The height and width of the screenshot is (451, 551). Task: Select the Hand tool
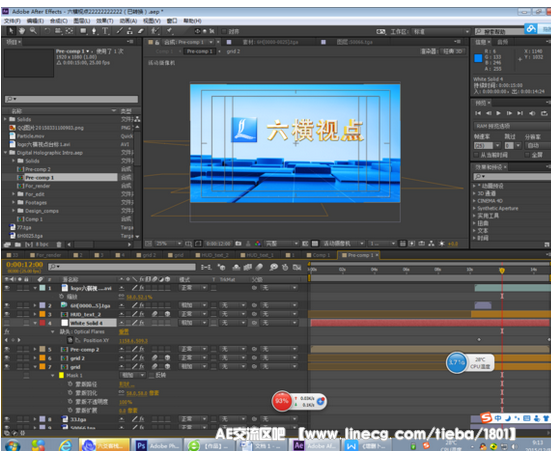point(22,31)
